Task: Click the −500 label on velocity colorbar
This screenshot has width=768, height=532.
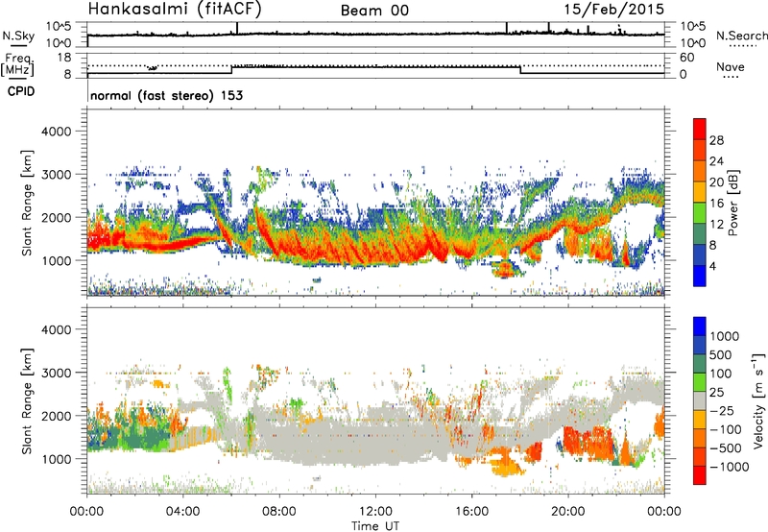Action: point(724,448)
